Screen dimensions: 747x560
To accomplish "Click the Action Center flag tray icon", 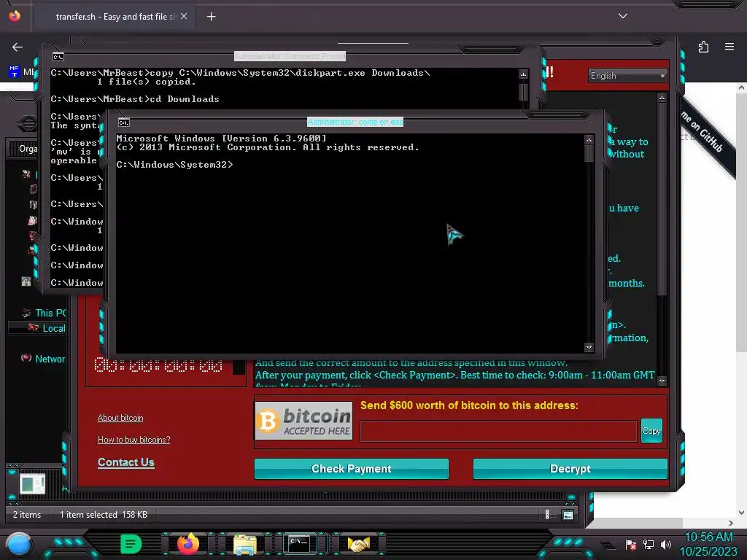I will click(631, 544).
